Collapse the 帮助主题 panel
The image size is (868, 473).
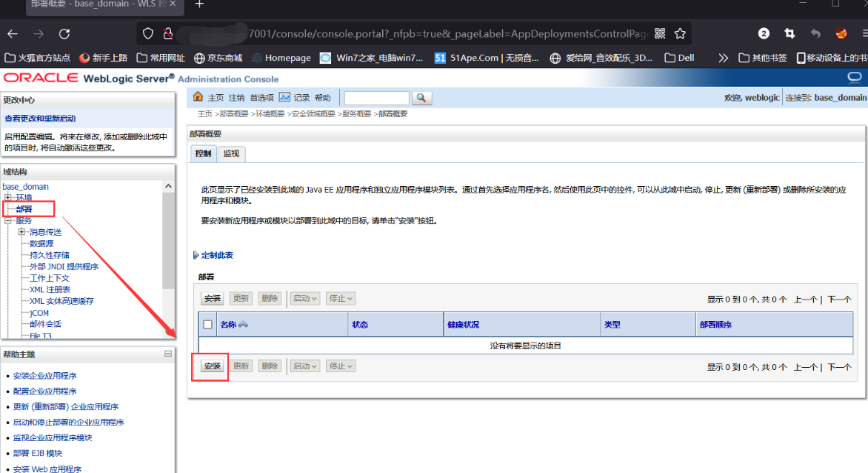[167, 354]
